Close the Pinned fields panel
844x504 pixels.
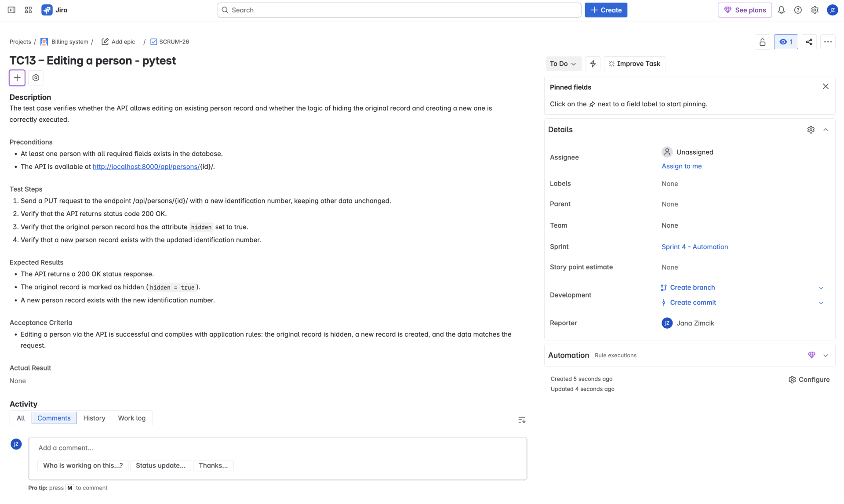tap(826, 87)
